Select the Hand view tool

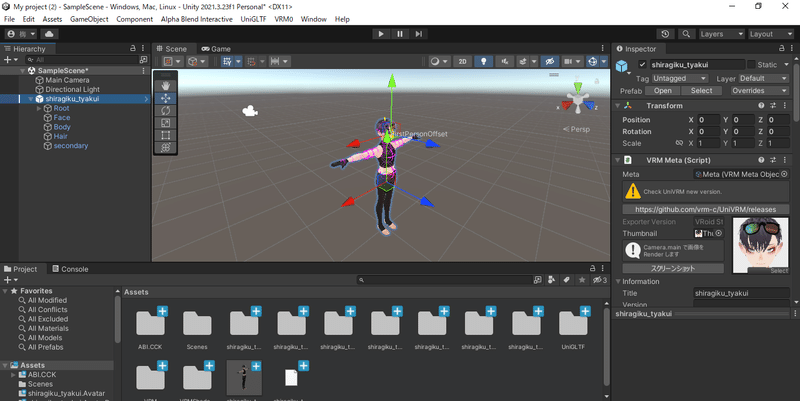pos(166,86)
